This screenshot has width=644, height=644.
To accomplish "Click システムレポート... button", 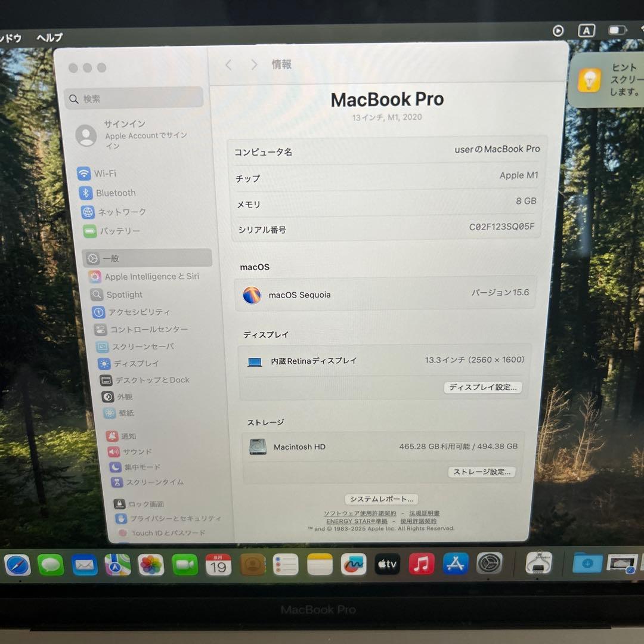I will pyautogui.click(x=382, y=499).
